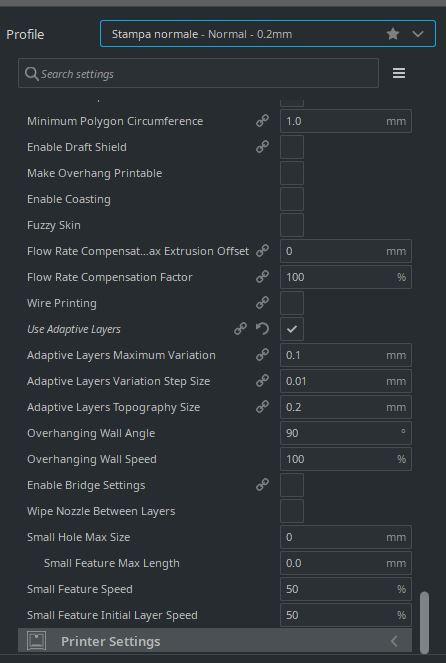
Task: Click the Printer Settings header label
Action: tap(110, 641)
